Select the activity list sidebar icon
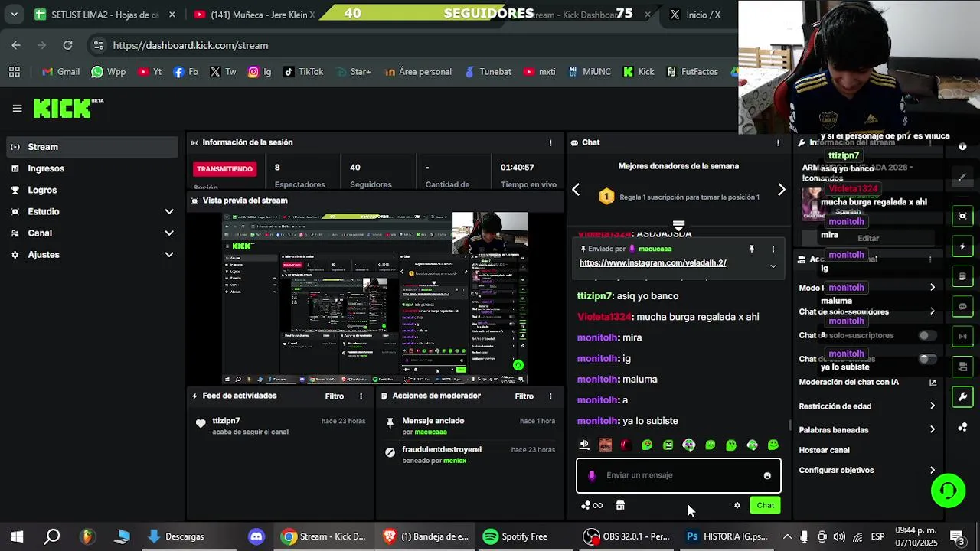The image size is (980, 551). coord(963,276)
